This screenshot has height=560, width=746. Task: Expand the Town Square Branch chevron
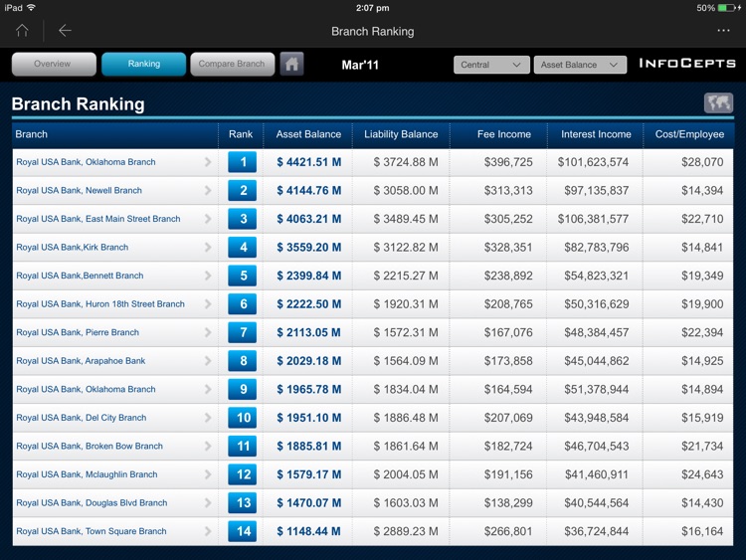(208, 531)
